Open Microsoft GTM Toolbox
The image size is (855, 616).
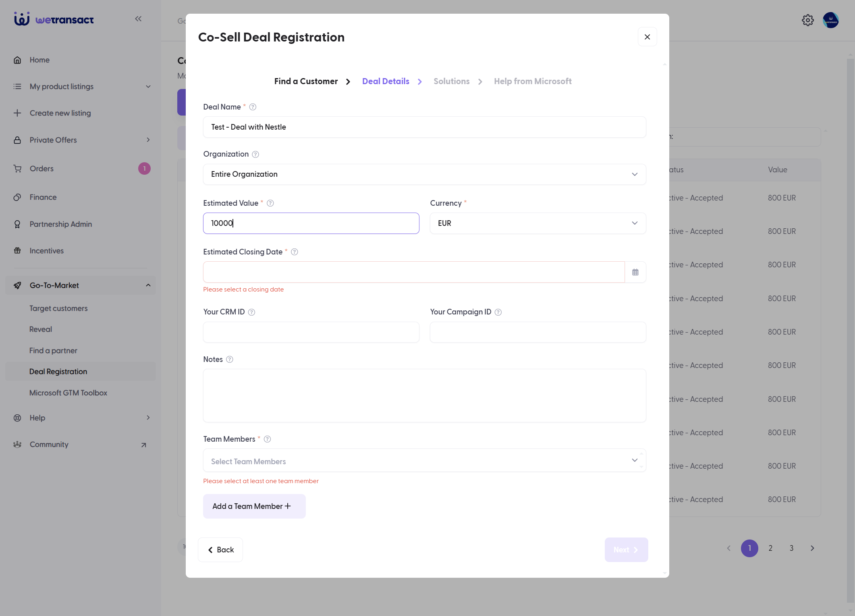(68, 393)
